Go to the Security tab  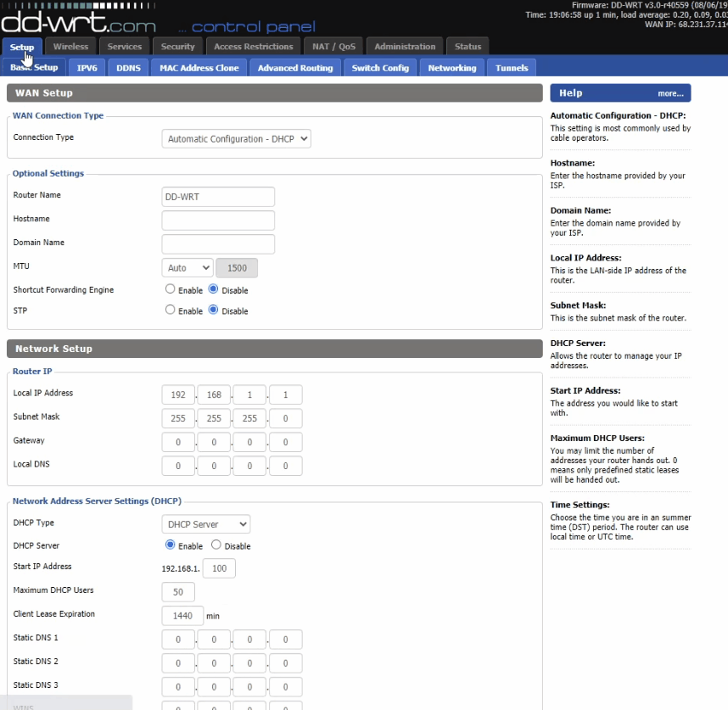(x=178, y=47)
